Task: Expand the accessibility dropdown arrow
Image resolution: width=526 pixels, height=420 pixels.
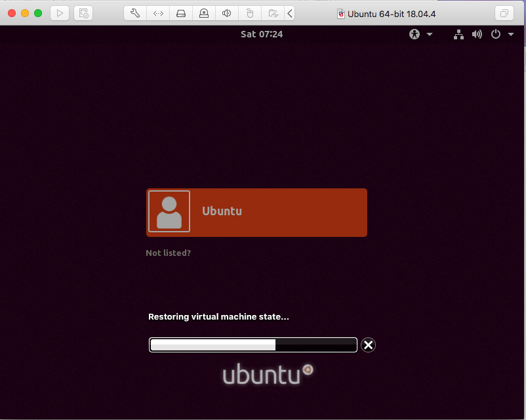Action: 430,34
